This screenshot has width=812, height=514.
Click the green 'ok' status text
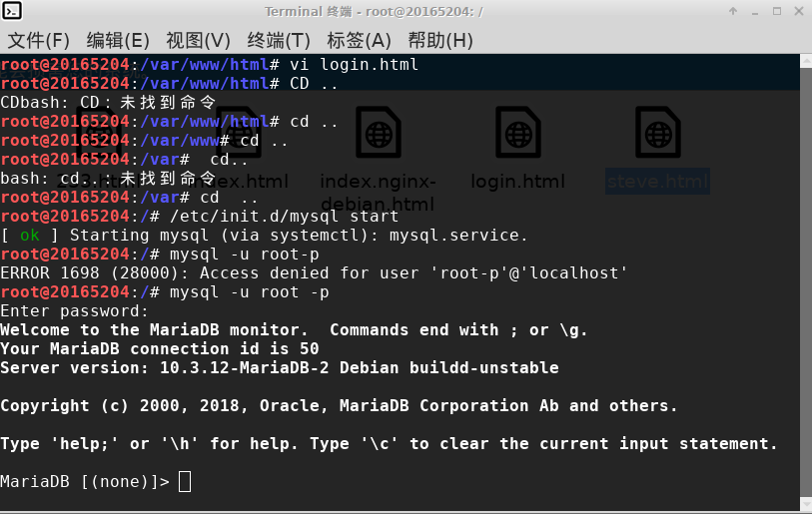(x=30, y=235)
